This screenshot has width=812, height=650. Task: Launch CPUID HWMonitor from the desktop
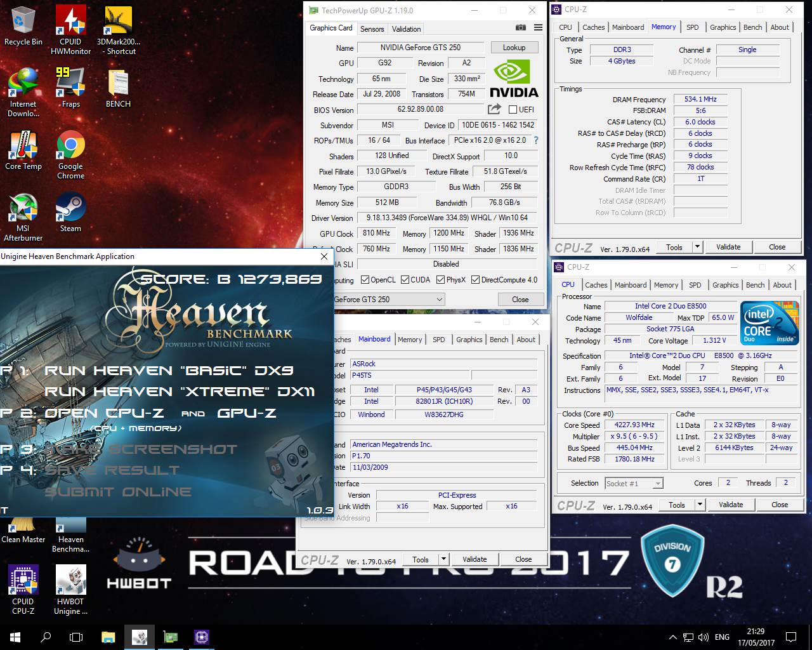tap(71, 30)
